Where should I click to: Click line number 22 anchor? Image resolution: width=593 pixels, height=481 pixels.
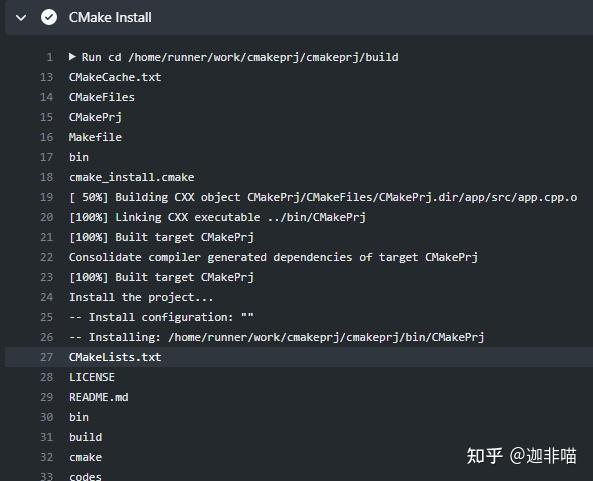click(47, 257)
